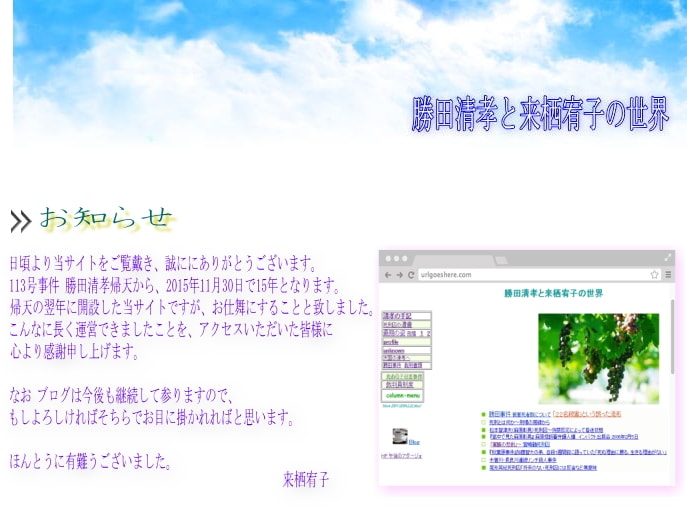Click the reload icon in browser mockup

411,275
